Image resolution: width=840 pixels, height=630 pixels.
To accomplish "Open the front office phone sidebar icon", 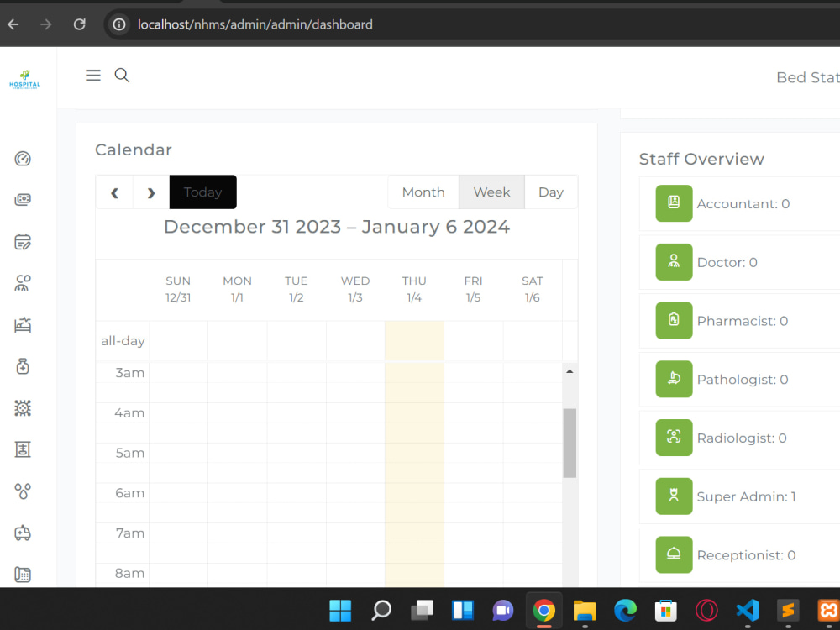I will pyautogui.click(x=23, y=575).
